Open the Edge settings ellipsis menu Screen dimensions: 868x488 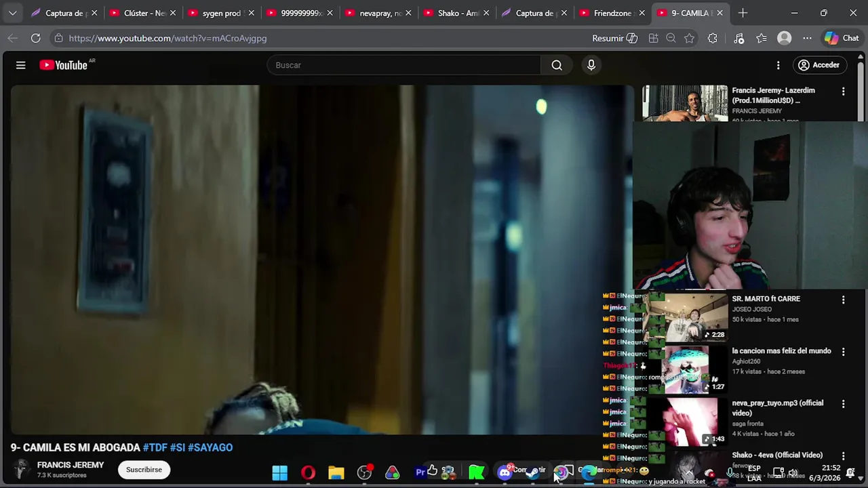coord(807,38)
